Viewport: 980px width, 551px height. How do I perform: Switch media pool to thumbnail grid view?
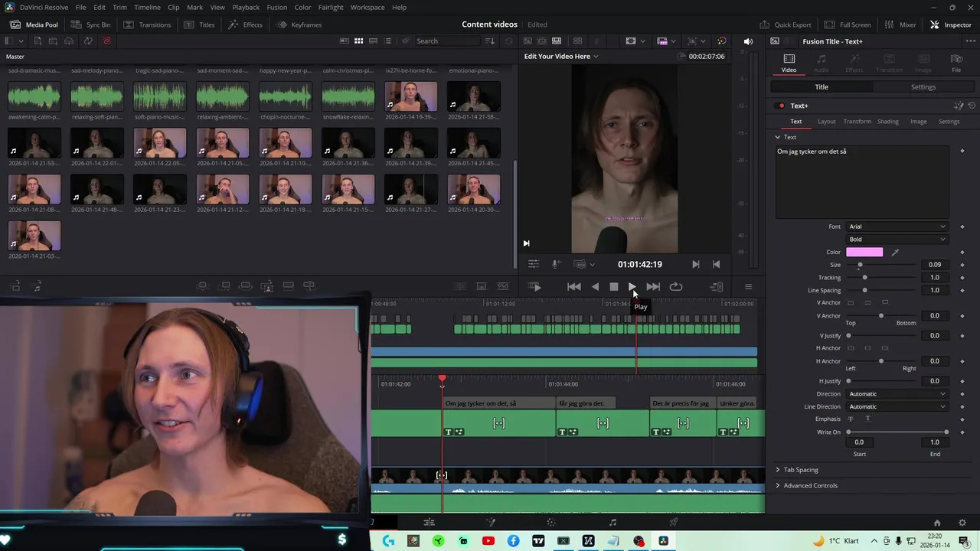click(x=358, y=41)
